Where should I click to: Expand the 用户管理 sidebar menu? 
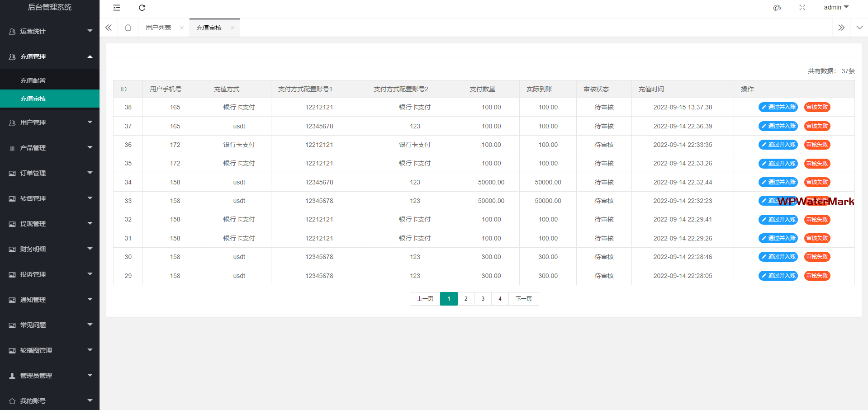tap(50, 123)
